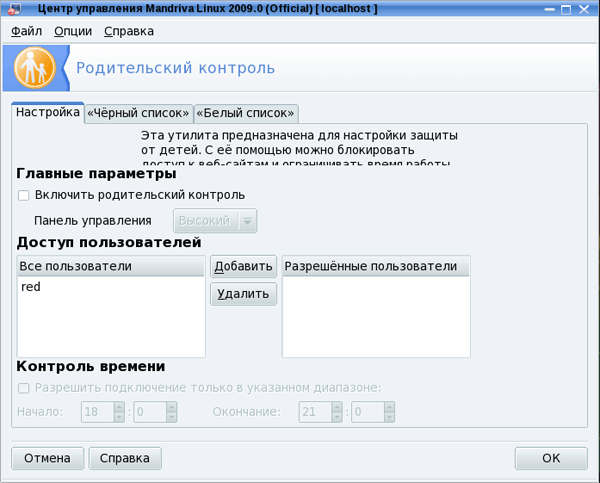Click the Начало hour input field
The width and height of the screenshot is (600, 483).
click(x=98, y=412)
